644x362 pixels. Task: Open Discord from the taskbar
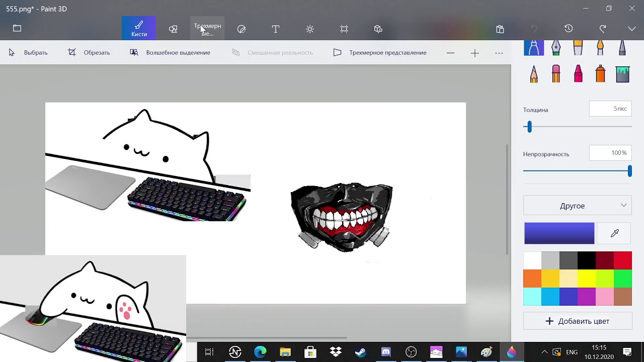pyautogui.click(x=386, y=352)
